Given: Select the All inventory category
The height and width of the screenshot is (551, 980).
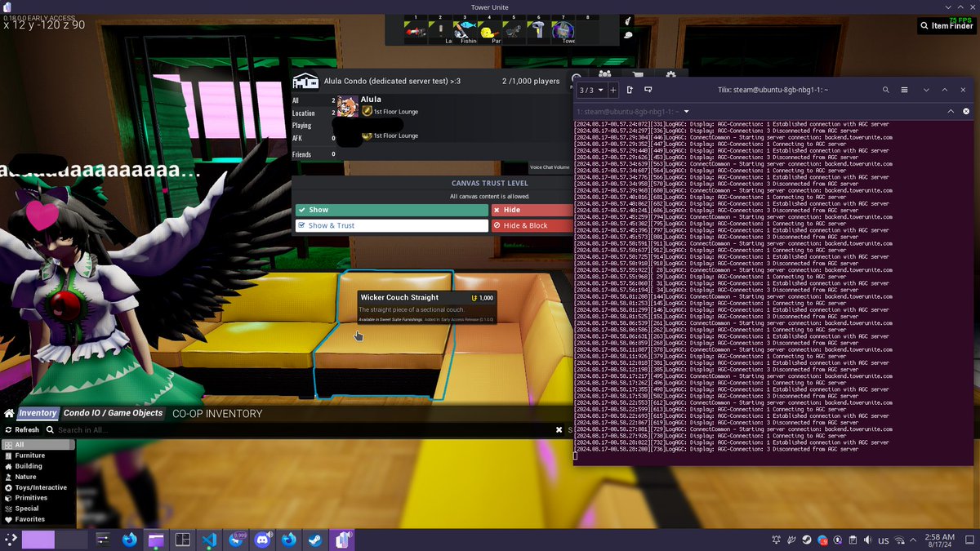Looking at the screenshot, I should pyautogui.click(x=38, y=445).
